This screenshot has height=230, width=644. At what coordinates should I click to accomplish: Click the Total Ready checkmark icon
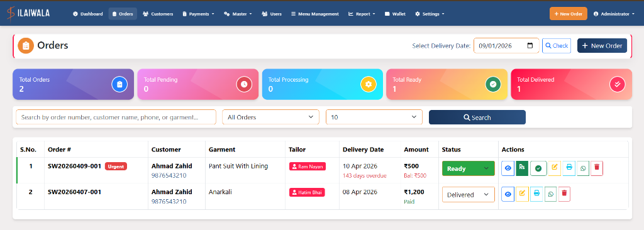493,84
